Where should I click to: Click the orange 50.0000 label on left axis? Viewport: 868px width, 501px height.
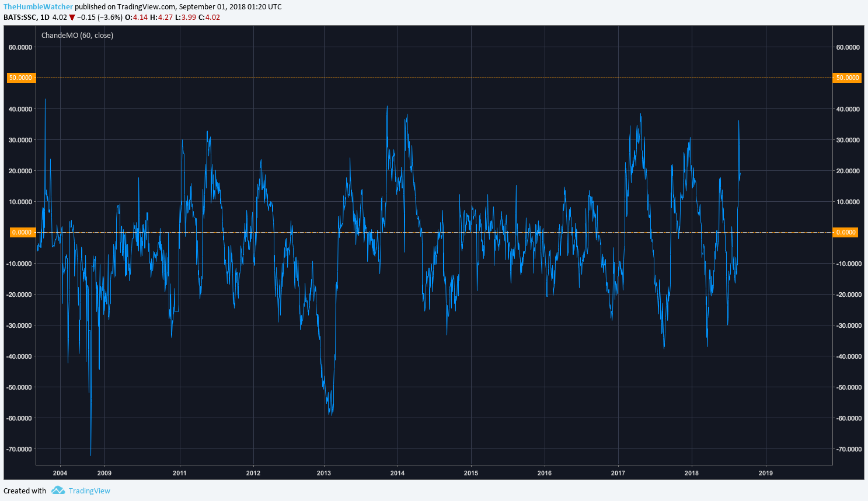tap(21, 78)
